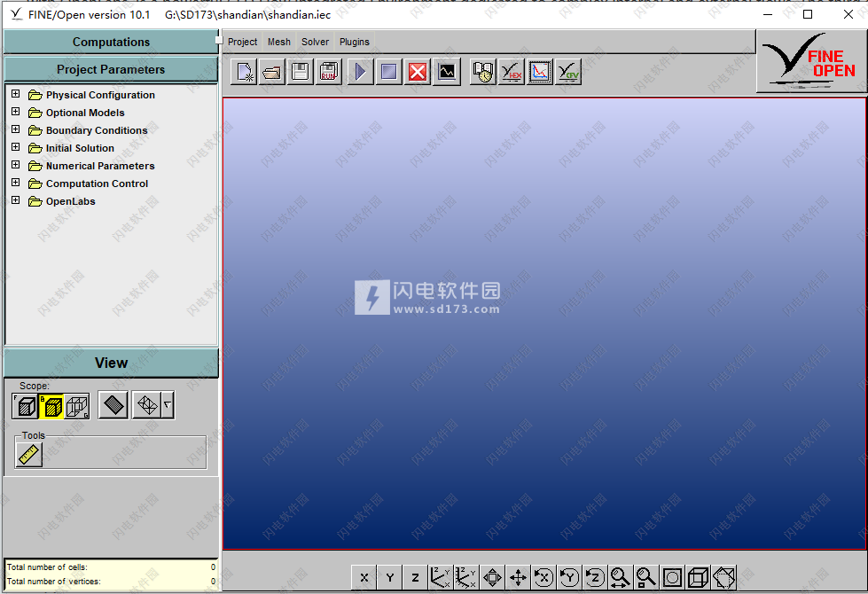Click the scrolling arrows view icon

[492, 578]
